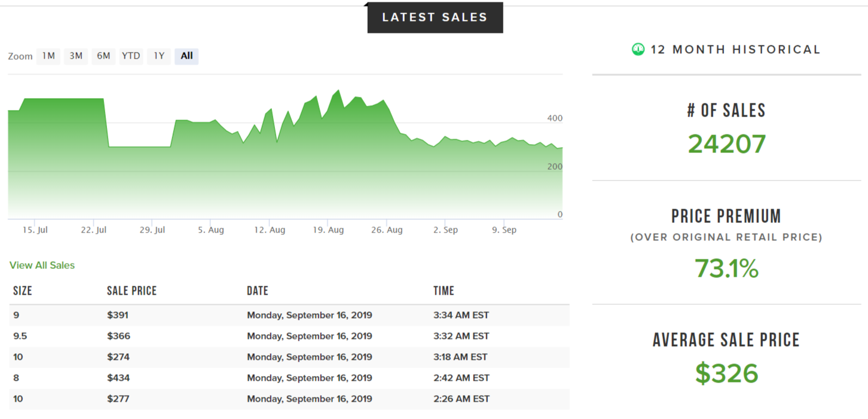Click the $277 sale at 2:26 AM
This screenshot has height=419, width=868.
coord(289,399)
